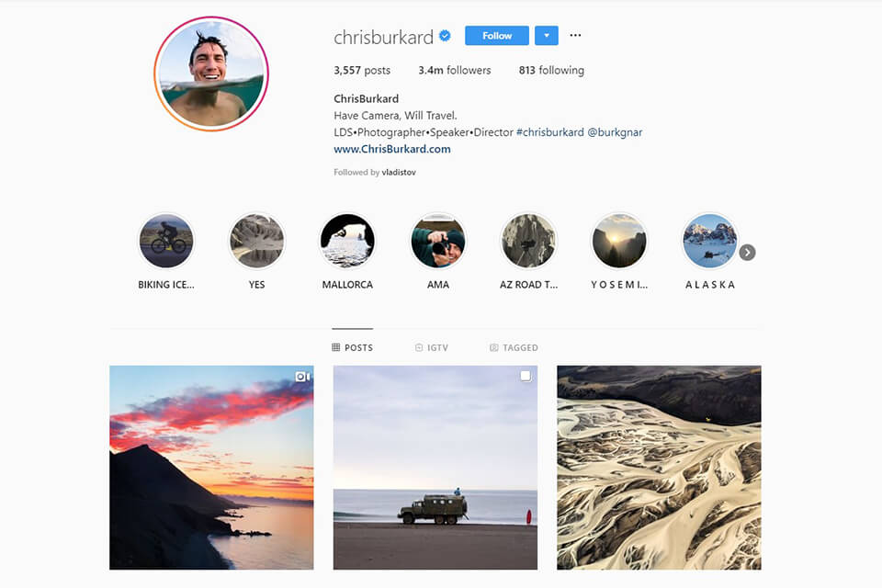Open the YES story highlight
The image size is (882, 588).
[x=257, y=242]
